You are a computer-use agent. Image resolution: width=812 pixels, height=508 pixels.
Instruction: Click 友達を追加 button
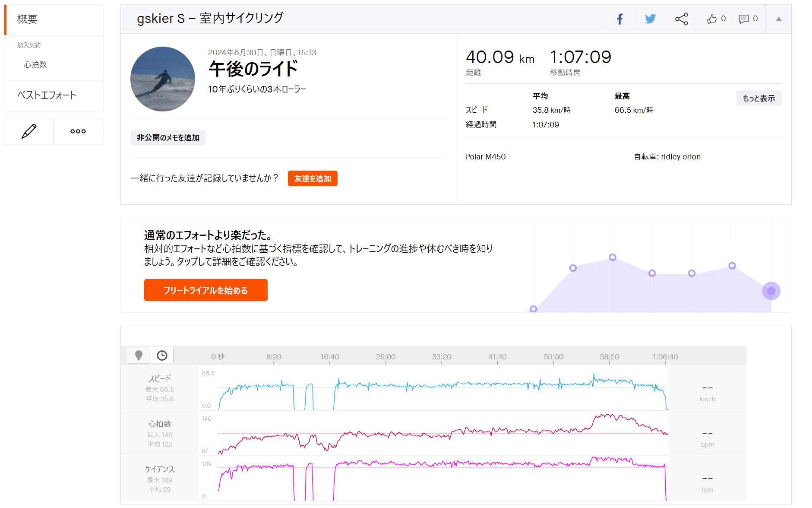tap(313, 179)
